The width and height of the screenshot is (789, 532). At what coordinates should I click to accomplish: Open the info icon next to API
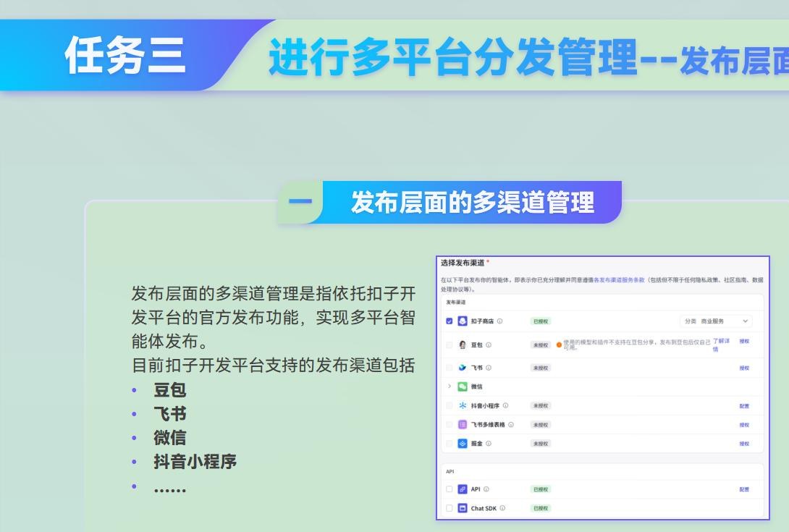486,489
